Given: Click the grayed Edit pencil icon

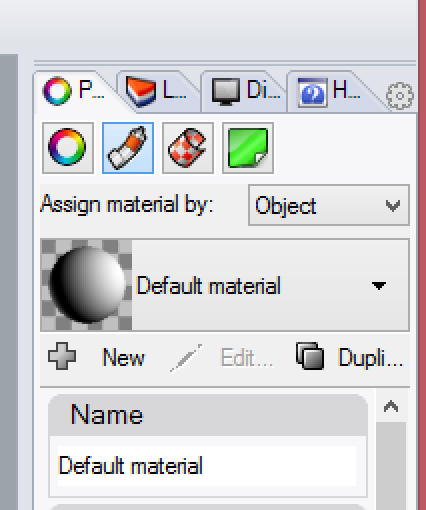Looking at the screenshot, I should pos(186,358).
